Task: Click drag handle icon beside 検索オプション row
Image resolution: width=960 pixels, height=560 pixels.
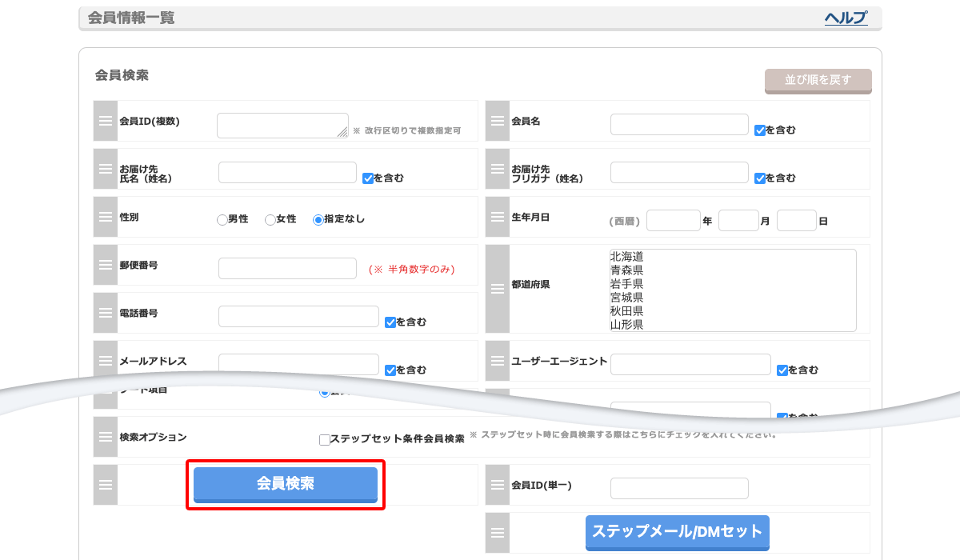Action: coord(106,437)
